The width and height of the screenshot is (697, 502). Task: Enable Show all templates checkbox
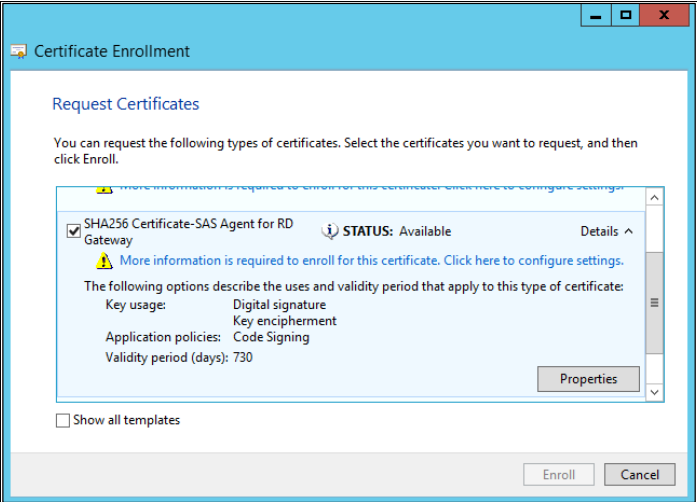click(x=63, y=420)
